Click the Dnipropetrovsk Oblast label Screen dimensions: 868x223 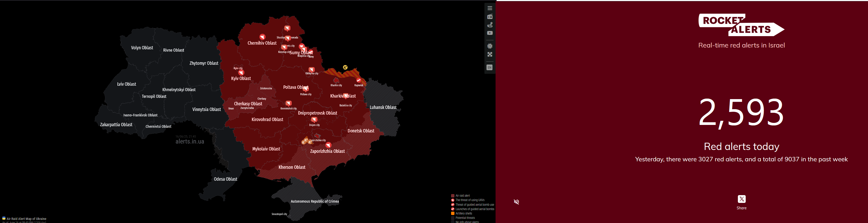coord(318,113)
